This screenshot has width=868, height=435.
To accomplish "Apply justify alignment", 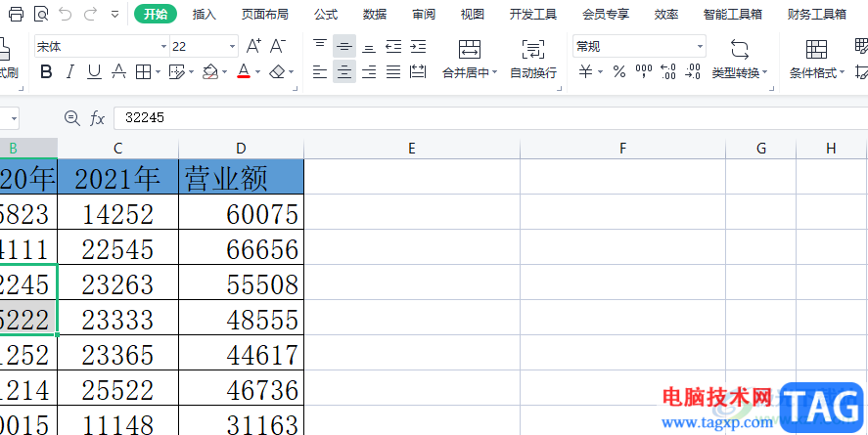I will [x=393, y=72].
